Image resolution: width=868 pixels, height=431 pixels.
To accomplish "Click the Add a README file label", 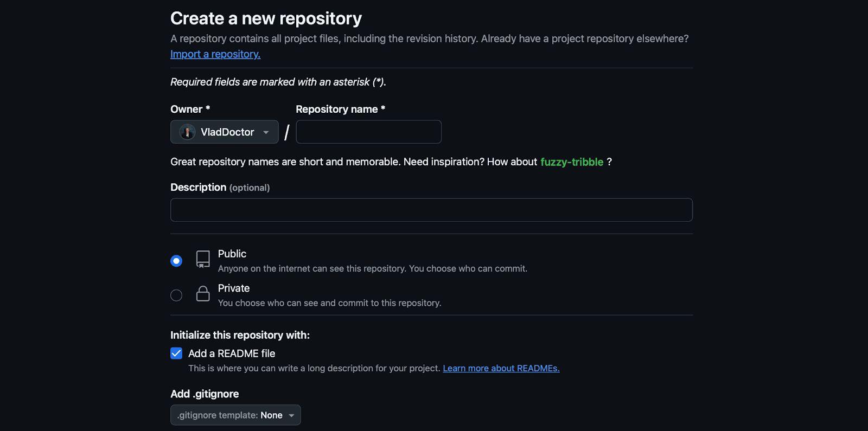I will pos(232,353).
